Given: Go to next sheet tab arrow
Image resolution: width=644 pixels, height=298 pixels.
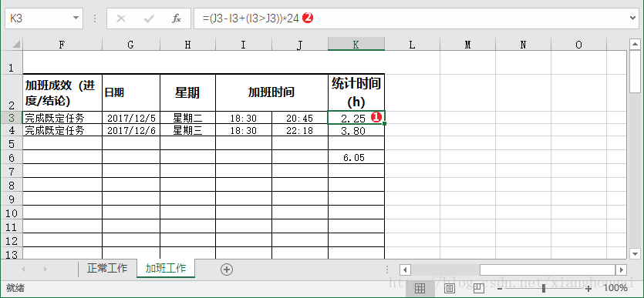Looking at the screenshot, I should (x=46, y=270).
